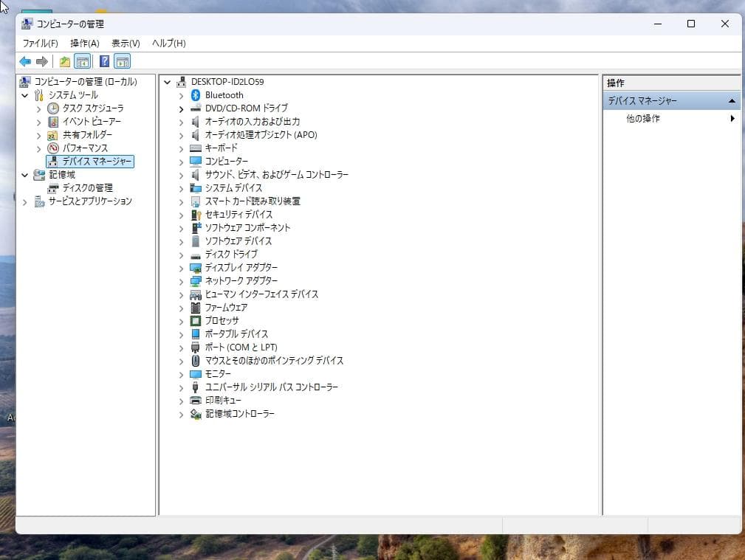Click the Up one level folder icon
This screenshot has height=560, width=745.
(x=65, y=61)
